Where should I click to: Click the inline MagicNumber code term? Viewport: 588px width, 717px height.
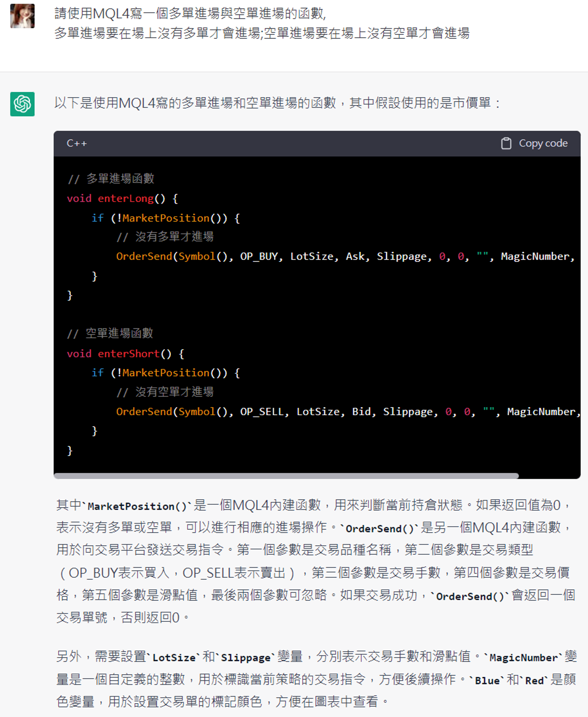(523, 657)
